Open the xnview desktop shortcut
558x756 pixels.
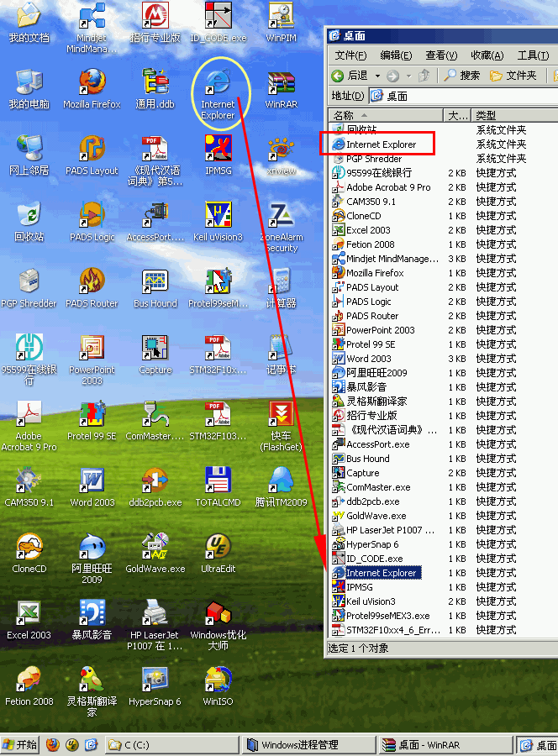pos(282,155)
